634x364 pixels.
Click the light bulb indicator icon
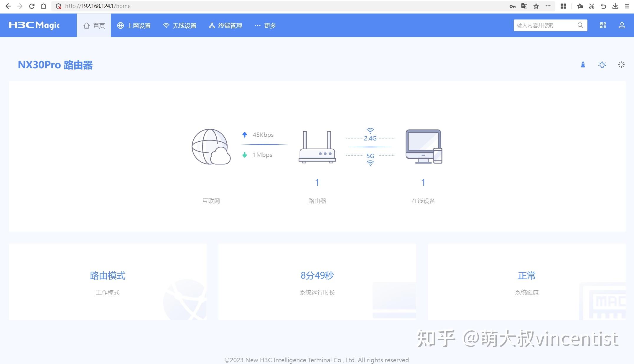[602, 64]
